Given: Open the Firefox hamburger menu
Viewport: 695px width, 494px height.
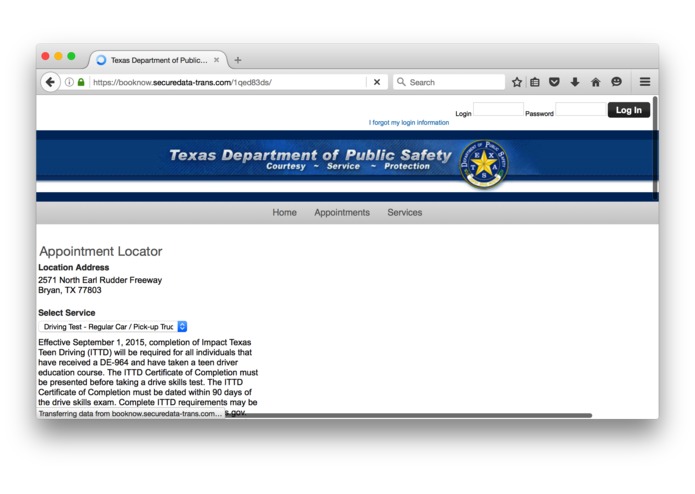Looking at the screenshot, I should pyautogui.click(x=645, y=82).
